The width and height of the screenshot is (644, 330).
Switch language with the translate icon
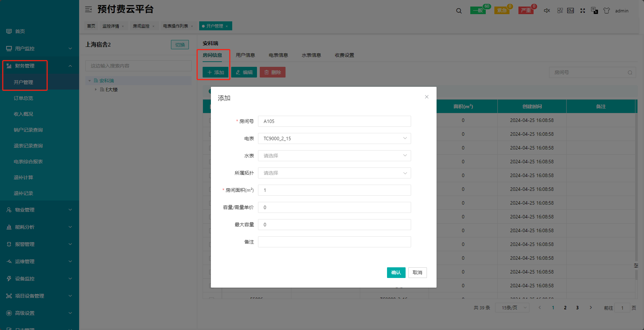[594, 11]
